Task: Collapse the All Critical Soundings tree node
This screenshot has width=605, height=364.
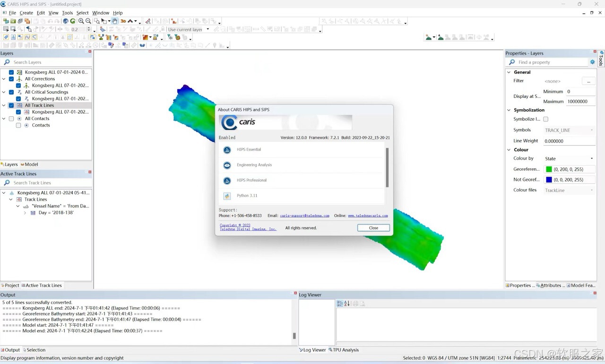Action: [x=4, y=92]
